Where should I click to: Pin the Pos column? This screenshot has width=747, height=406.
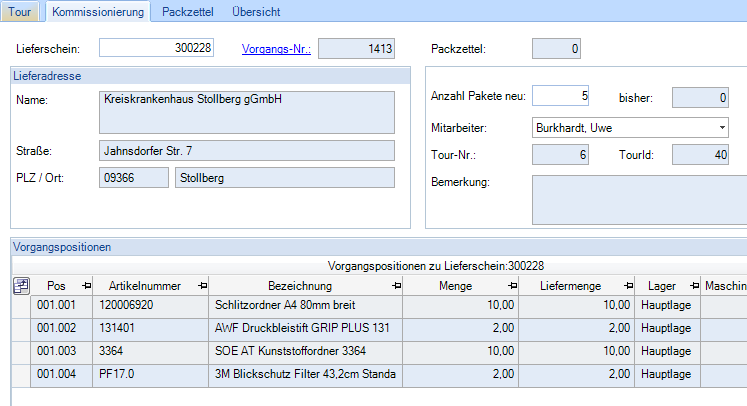[x=85, y=286]
